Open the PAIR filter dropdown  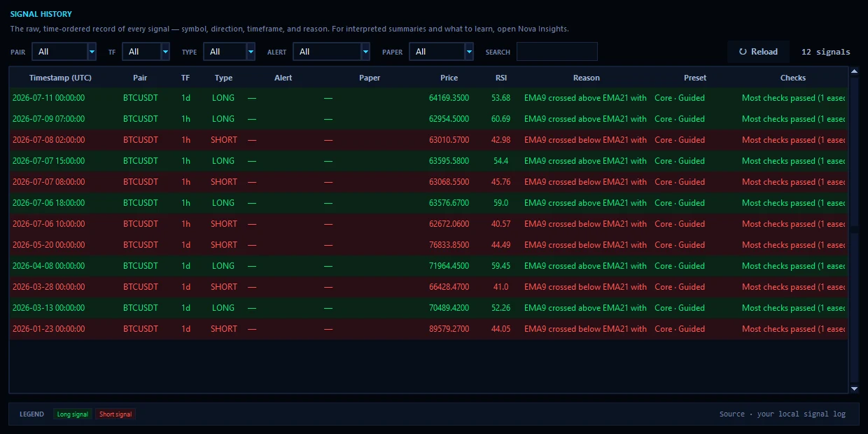[64, 52]
